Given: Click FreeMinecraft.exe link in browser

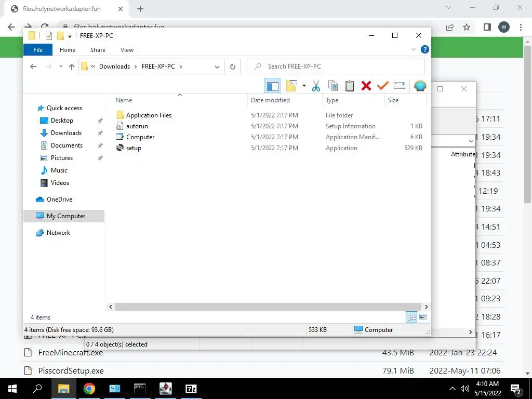Looking at the screenshot, I should coord(71,353).
